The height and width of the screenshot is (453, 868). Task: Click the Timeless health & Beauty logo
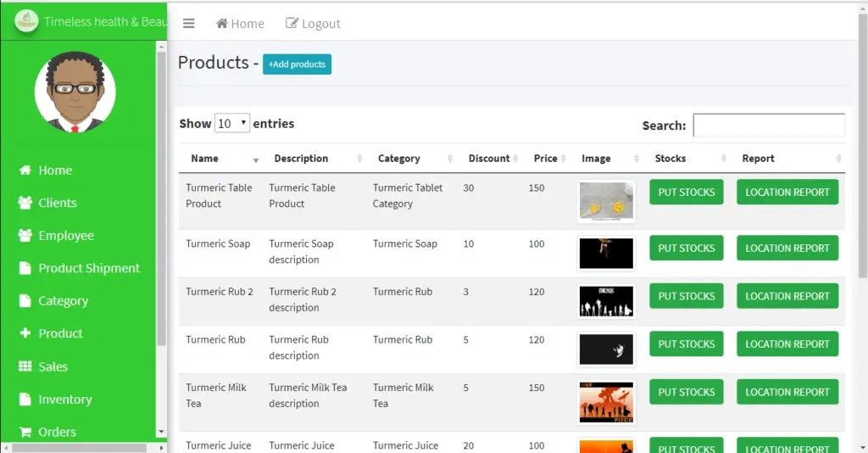(x=27, y=22)
